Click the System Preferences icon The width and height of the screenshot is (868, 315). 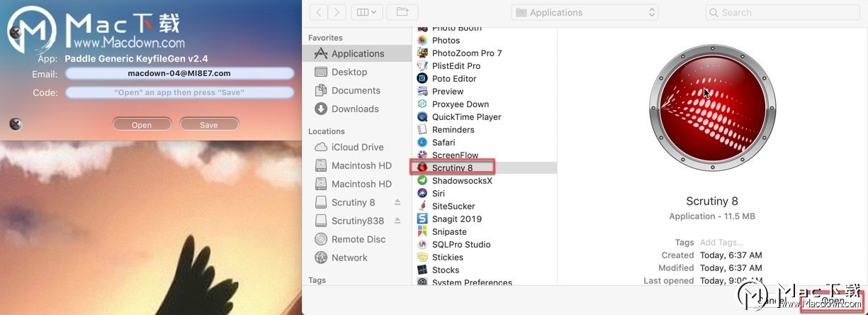pyautogui.click(x=422, y=282)
